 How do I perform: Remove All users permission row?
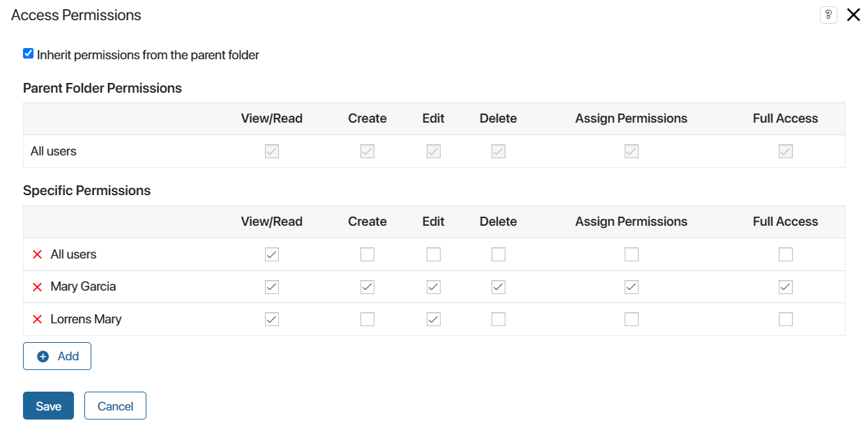tap(38, 255)
